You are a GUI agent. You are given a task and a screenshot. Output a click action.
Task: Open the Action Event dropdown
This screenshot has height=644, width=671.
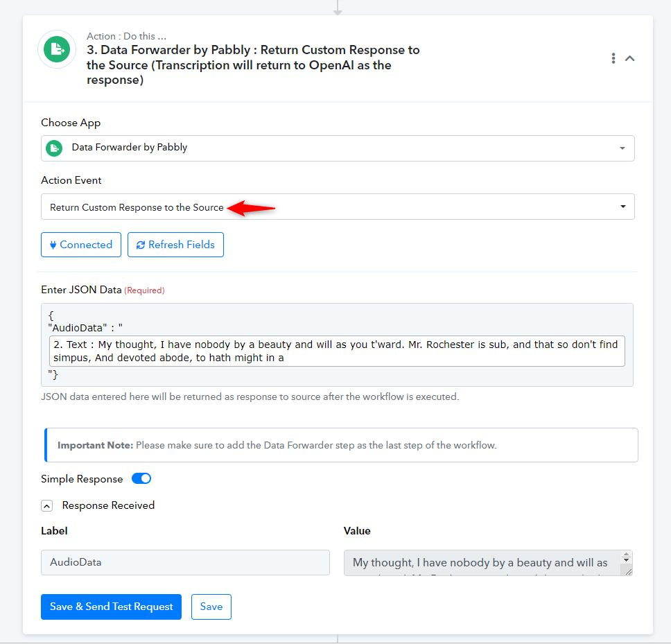(x=338, y=207)
